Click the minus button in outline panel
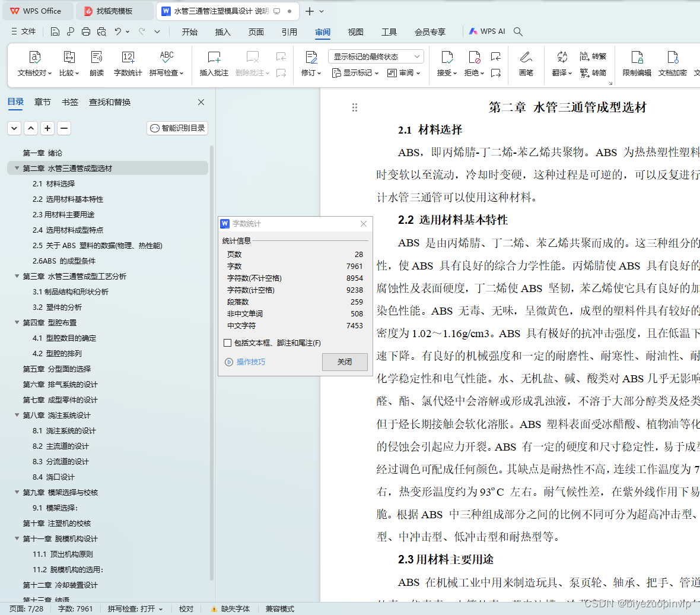The height and width of the screenshot is (615, 700). pos(64,128)
